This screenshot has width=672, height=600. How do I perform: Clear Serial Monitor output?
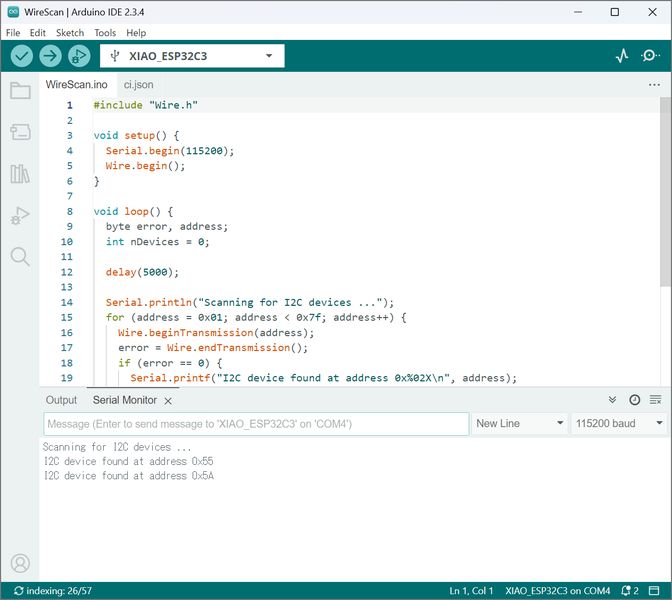coord(655,400)
